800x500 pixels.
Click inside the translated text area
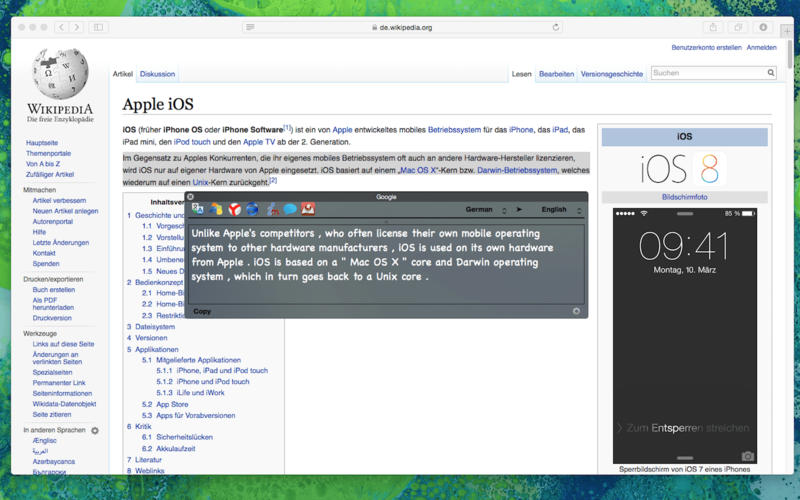(386, 264)
